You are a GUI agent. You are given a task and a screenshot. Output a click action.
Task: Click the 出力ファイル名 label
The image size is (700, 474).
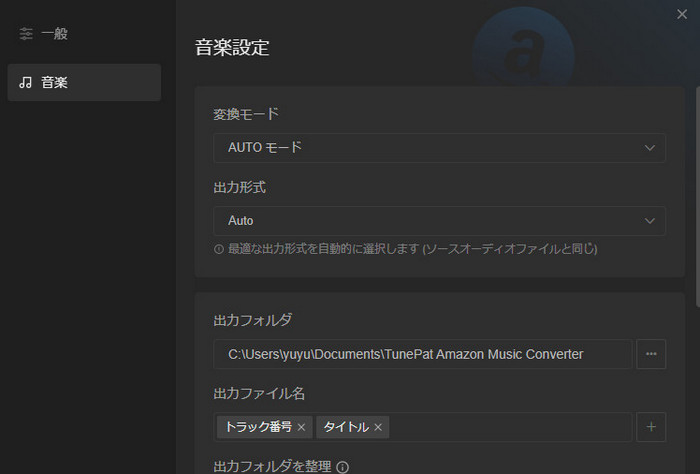tap(259, 394)
